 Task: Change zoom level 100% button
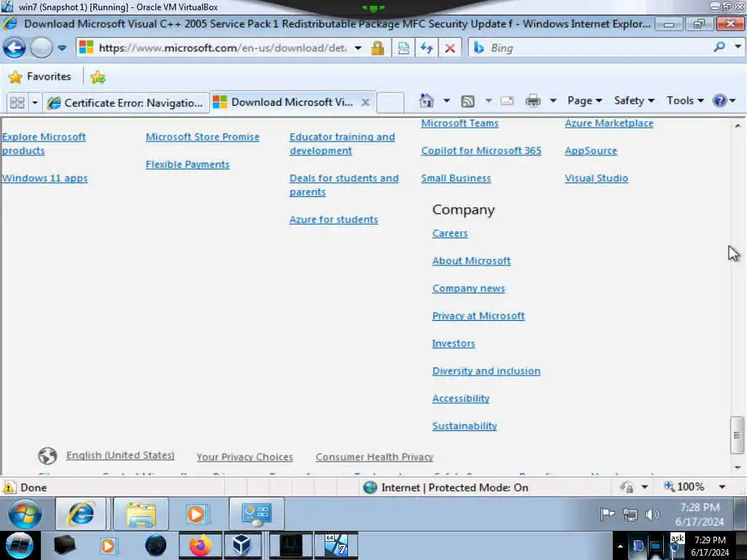pyautogui.click(x=684, y=486)
